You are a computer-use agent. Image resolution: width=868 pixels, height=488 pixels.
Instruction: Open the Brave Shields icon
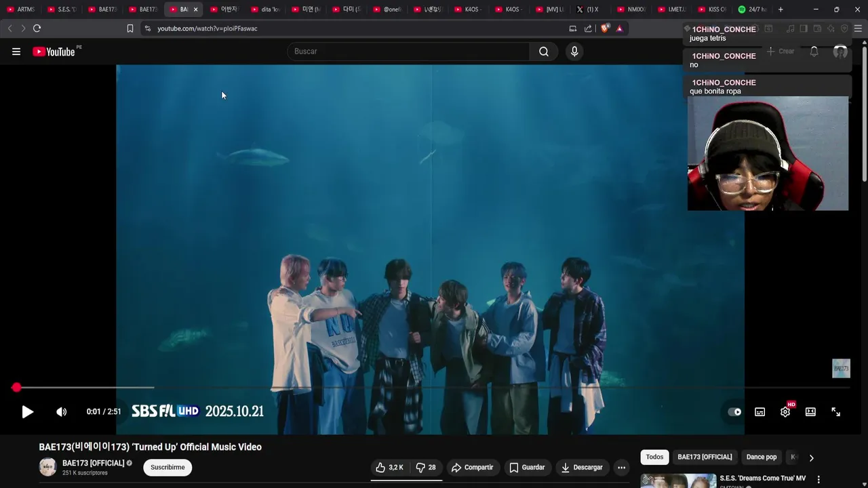click(x=605, y=28)
